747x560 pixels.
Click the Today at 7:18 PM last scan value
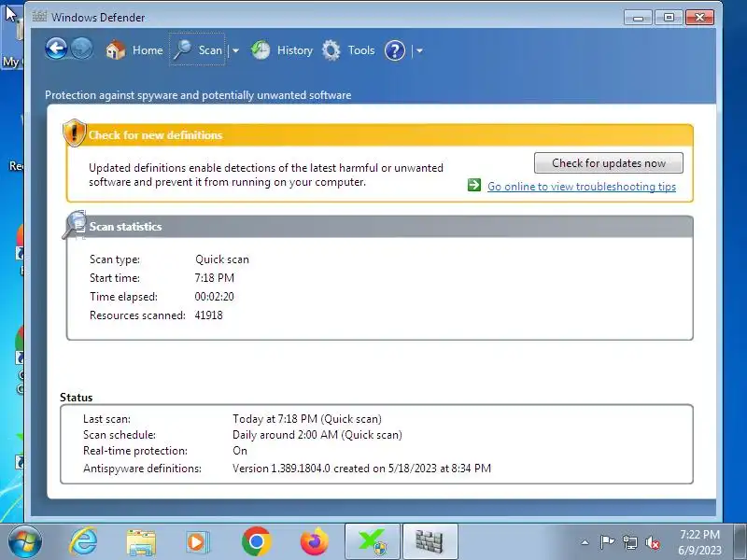(x=307, y=419)
